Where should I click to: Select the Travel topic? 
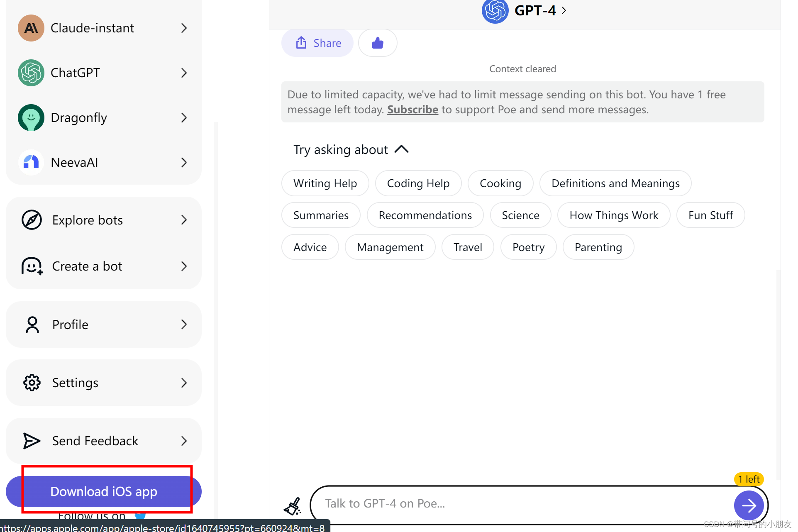tap(468, 246)
